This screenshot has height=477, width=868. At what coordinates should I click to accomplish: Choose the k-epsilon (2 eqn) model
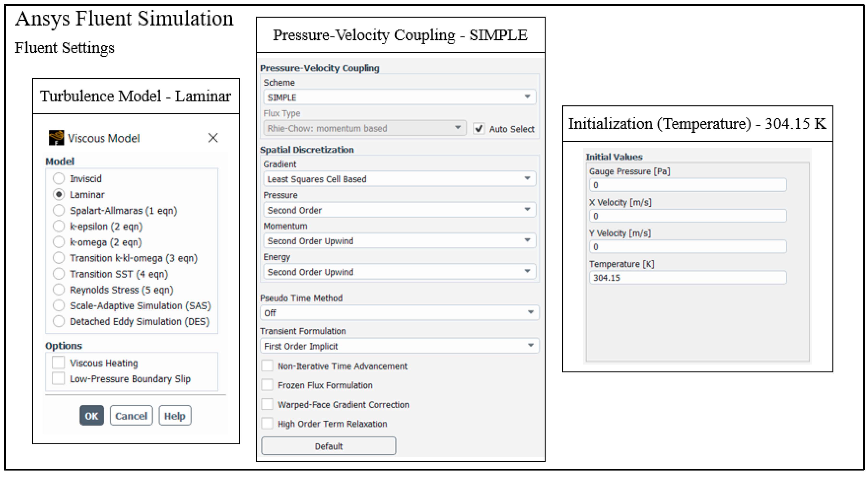[x=59, y=226]
